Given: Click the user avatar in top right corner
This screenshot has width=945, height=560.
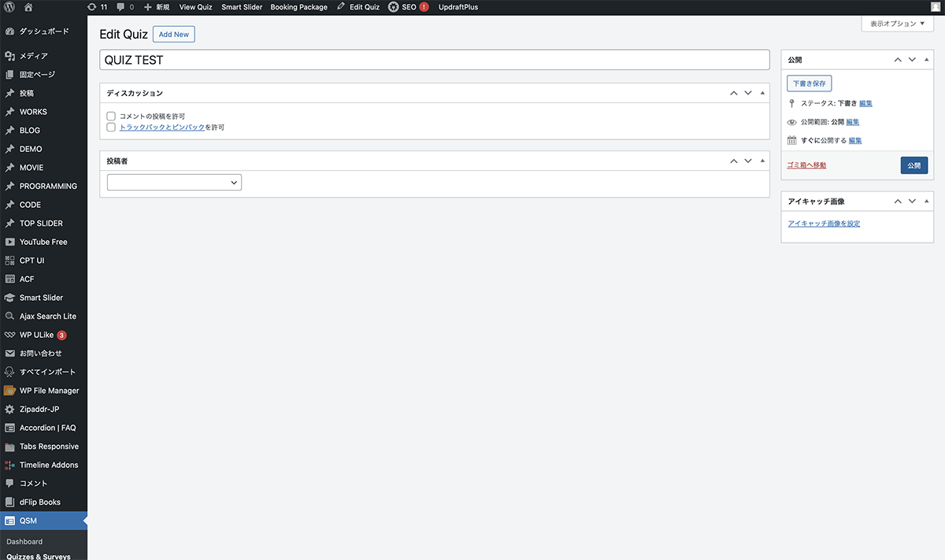Looking at the screenshot, I should coord(935,7).
